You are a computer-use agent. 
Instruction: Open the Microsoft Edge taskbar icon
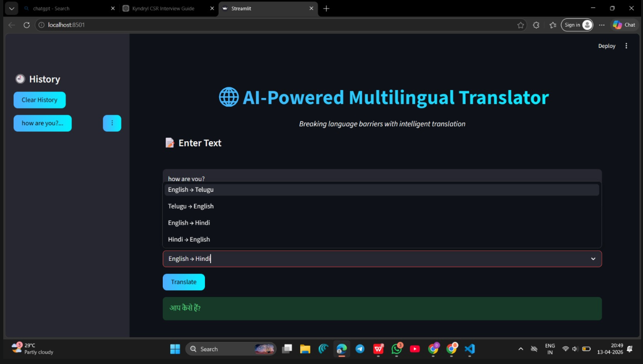pos(341,349)
